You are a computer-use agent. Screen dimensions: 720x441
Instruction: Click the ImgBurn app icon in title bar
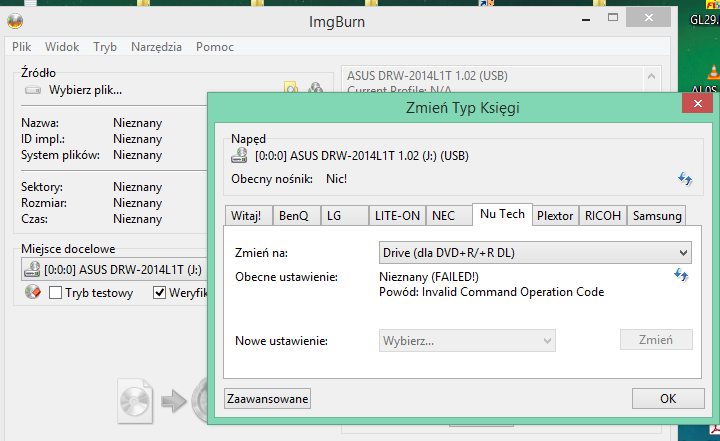click(15, 21)
